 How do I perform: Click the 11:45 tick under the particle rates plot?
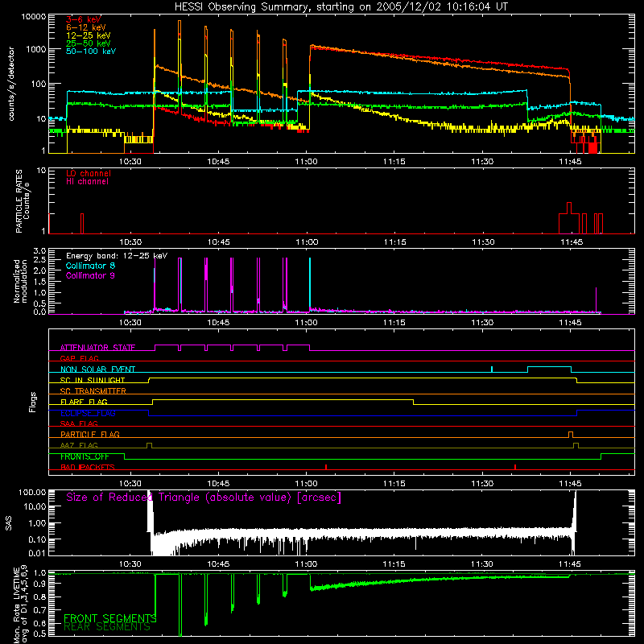click(572, 242)
